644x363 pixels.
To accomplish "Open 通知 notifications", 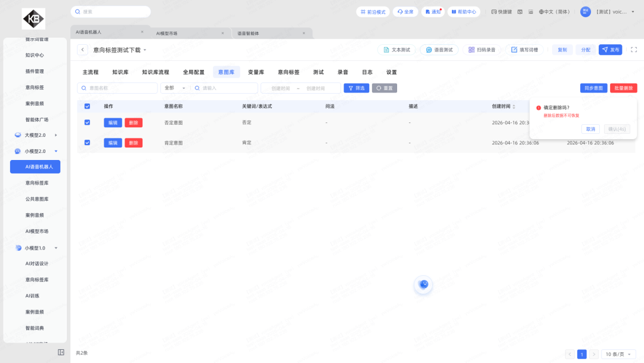I will click(432, 12).
